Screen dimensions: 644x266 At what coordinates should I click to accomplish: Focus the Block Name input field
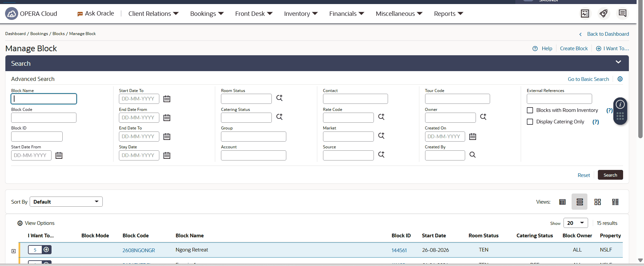44,99
